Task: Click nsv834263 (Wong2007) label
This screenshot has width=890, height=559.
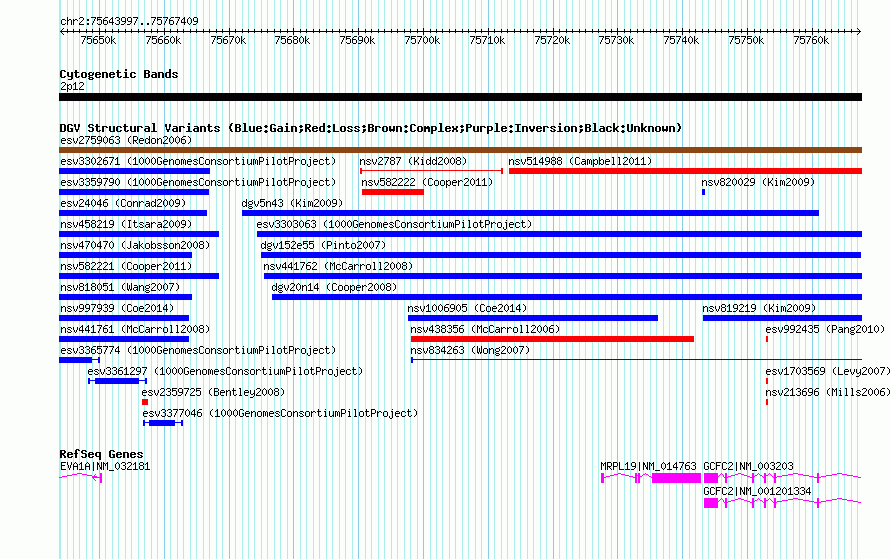Action: 470,350
